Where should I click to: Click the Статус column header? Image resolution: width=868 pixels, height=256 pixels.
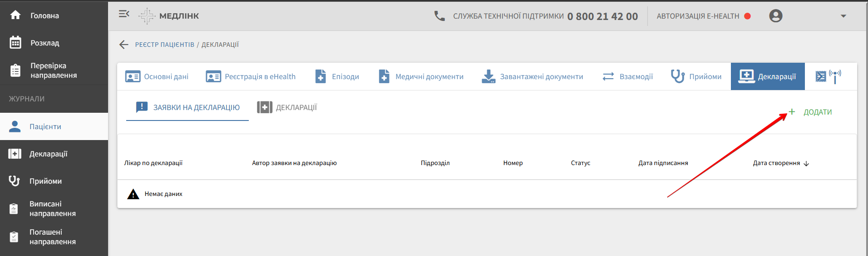(x=580, y=163)
